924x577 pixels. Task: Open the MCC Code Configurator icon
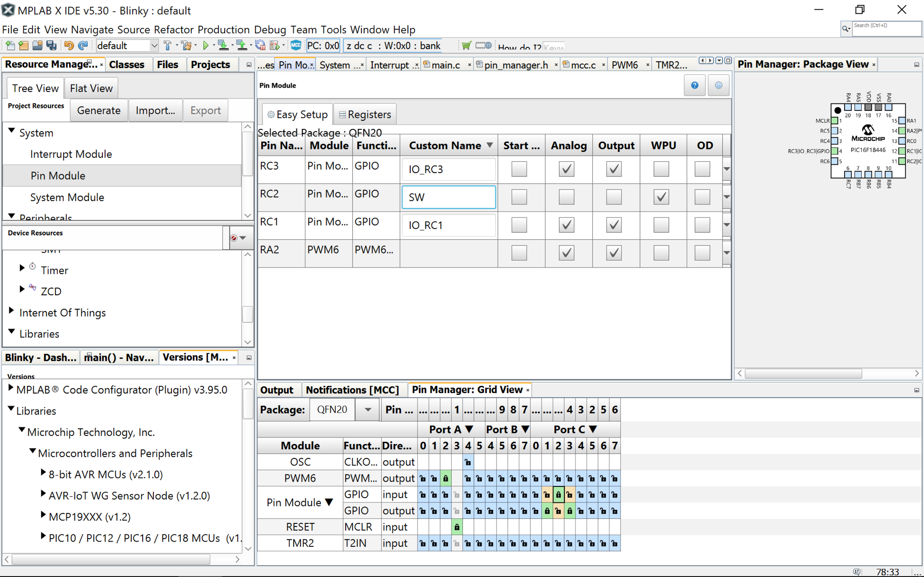(x=296, y=45)
